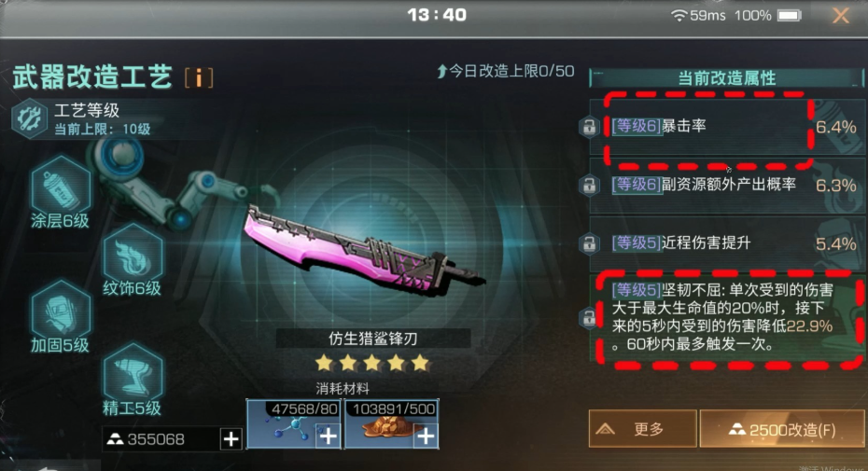
Task: Toggle lock on 近程伤害提升 attribute
Action: (589, 243)
